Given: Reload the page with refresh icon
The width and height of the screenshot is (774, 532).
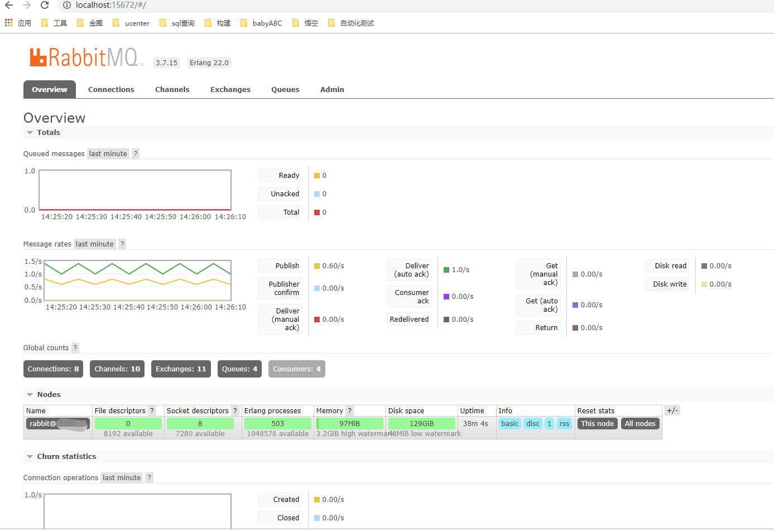Looking at the screenshot, I should pyautogui.click(x=45, y=5).
